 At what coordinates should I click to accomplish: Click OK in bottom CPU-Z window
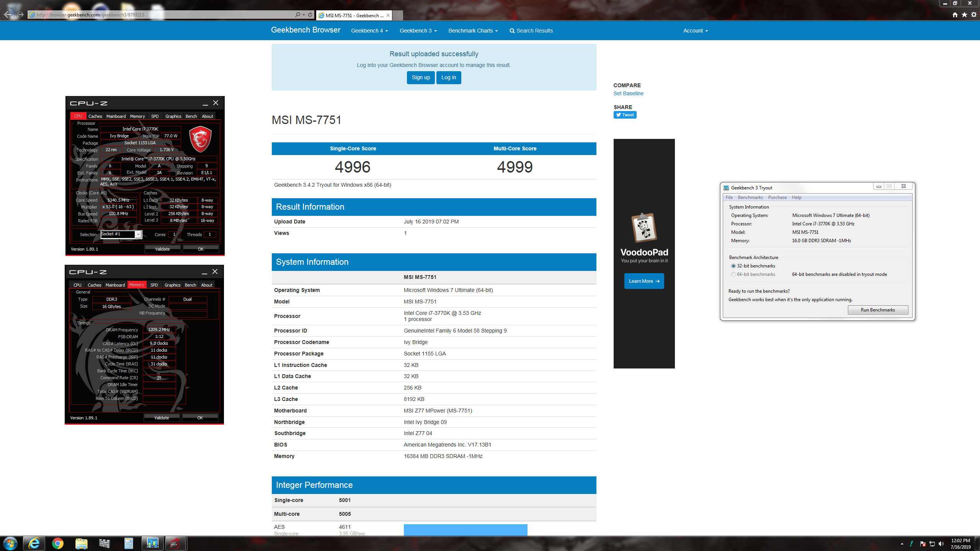click(x=200, y=418)
